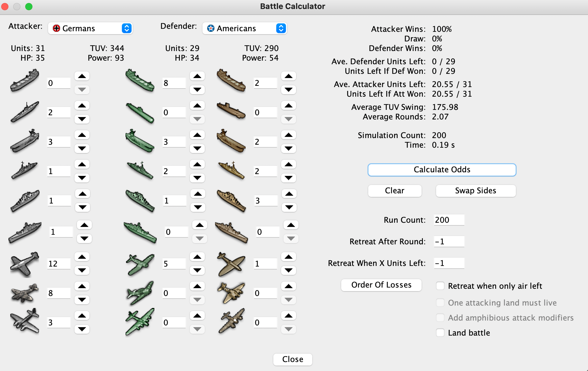Click the brown battleship icon
The image size is (588, 371).
(x=232, y=232)
